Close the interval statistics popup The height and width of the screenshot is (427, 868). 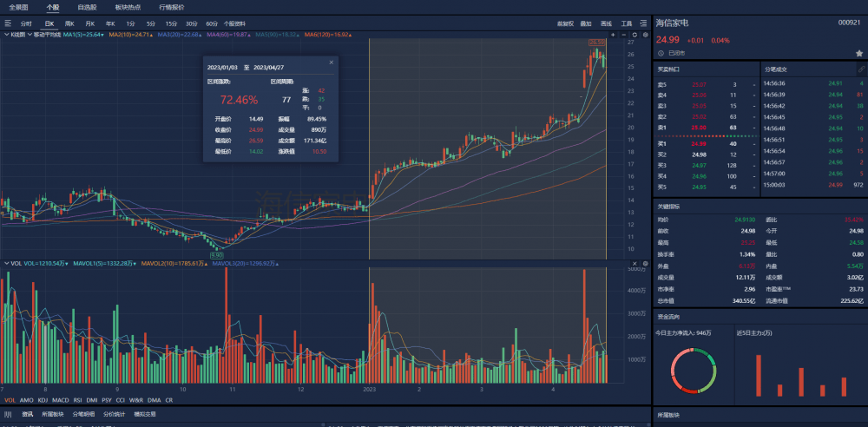click(x=331, y=62)
